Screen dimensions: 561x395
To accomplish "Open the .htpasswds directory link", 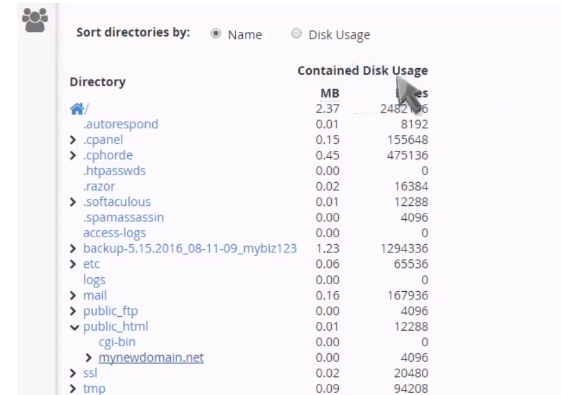I will click(114, 171).
